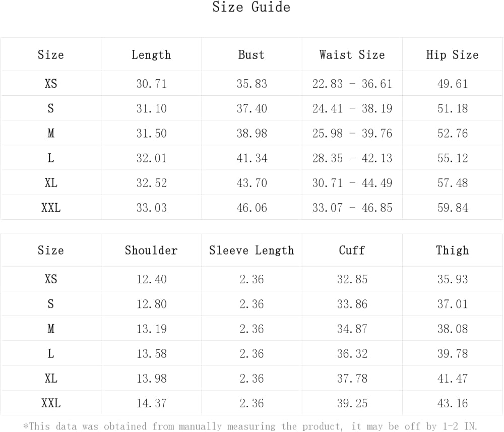Select the S shoulder value 12.80

[x=151, y=304]
